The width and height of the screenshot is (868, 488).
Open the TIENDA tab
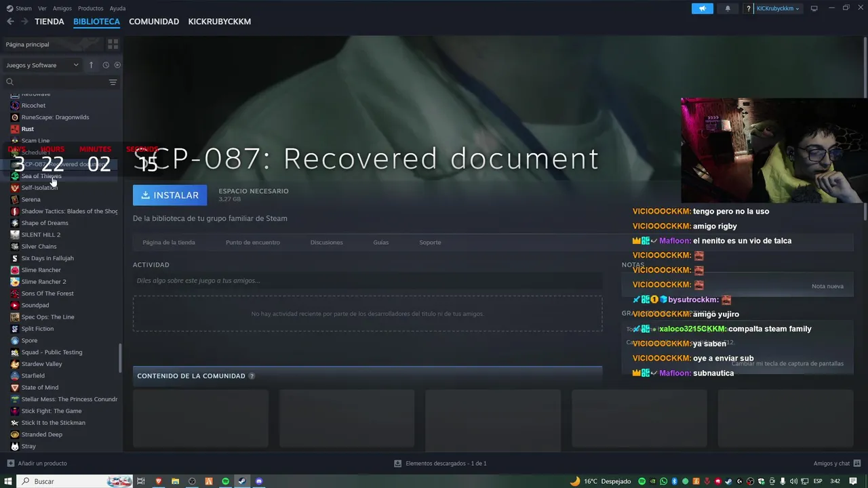pyautogui.click(x=50, y=22)
